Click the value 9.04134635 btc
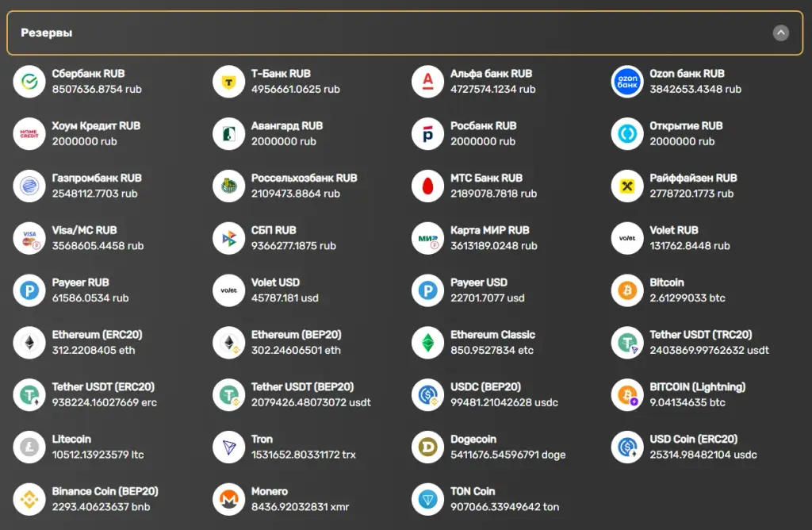The height and width of the screenshot is (530, 812). click(x=688, y=402)
